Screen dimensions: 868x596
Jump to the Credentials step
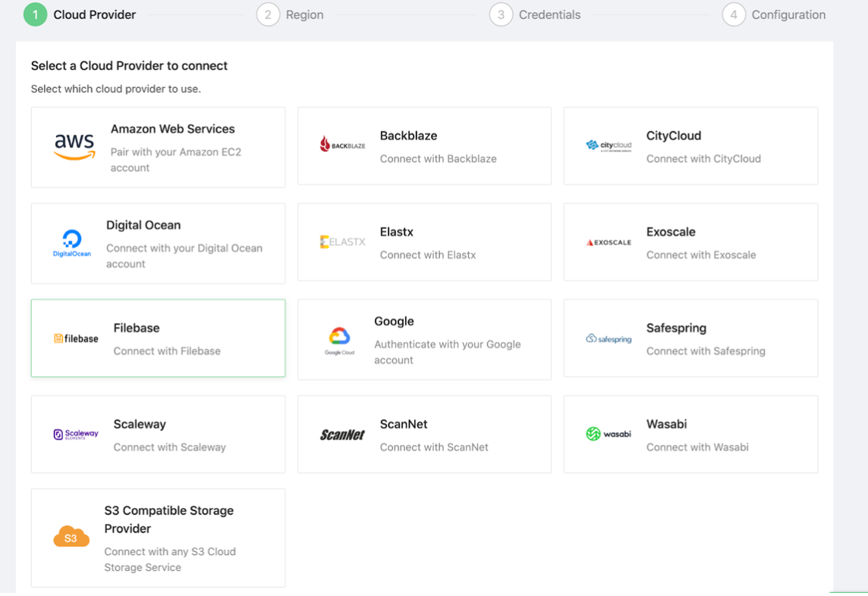(x=549, y=15)
